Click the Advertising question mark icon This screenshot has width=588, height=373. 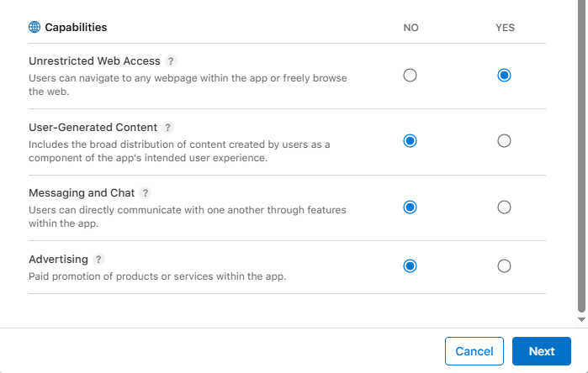[x=99, y=260]
